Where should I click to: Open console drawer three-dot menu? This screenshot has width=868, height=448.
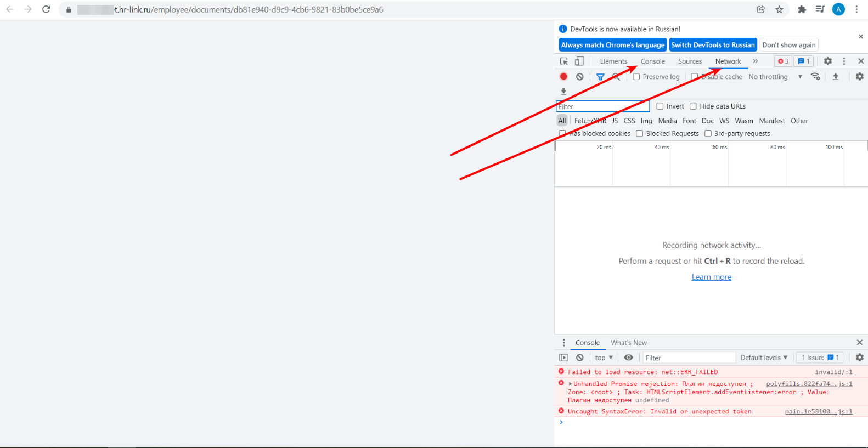(x=563, y=343)
